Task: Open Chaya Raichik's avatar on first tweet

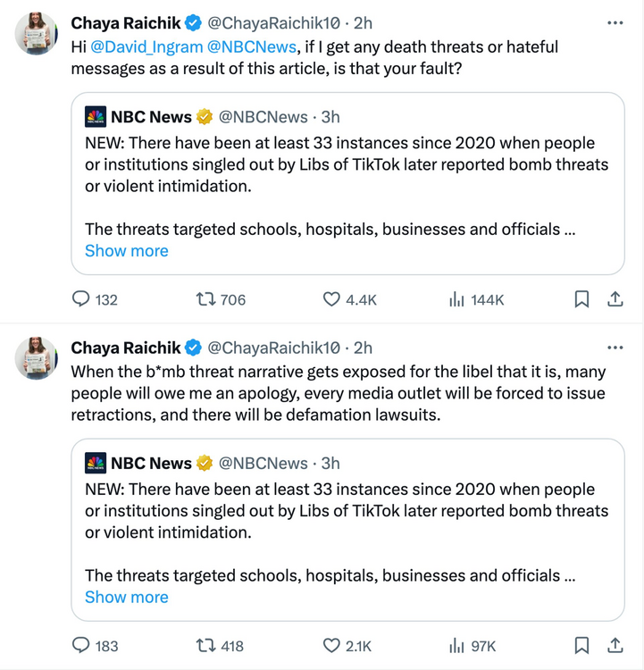Action: pyautogui.click(x=35, y=33)
